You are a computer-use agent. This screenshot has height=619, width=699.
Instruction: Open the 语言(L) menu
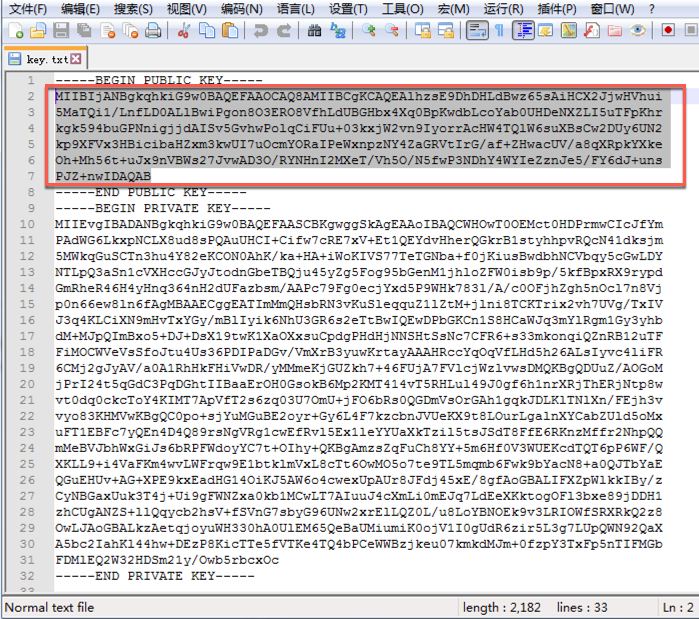point(296,8)
